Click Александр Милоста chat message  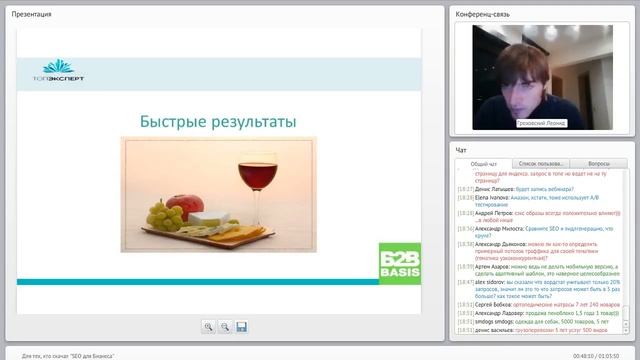tap(535, 232)
